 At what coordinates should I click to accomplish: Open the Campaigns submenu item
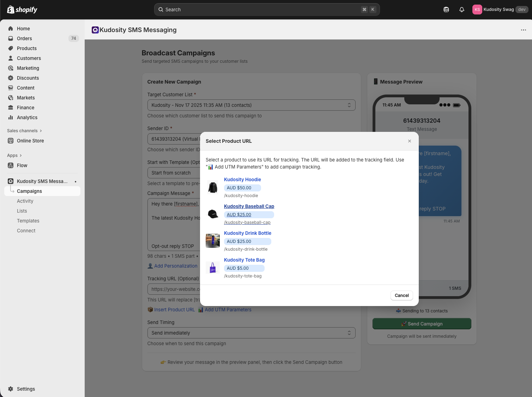(42, 191)
